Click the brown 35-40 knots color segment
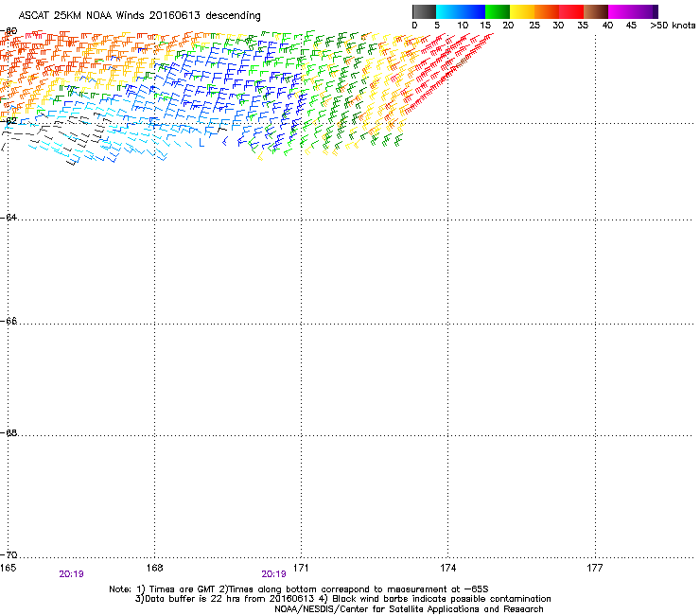 tap(596, 11)
